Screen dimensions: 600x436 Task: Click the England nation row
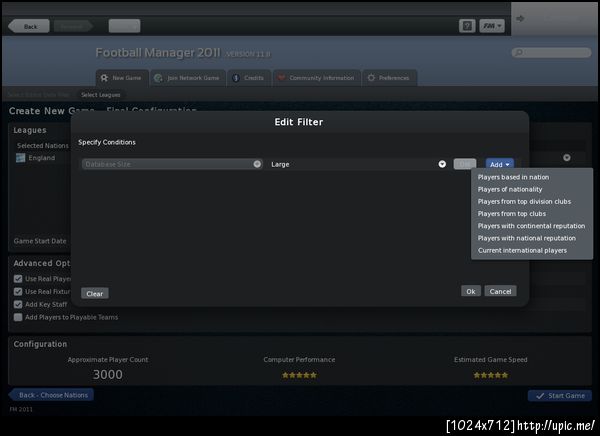pyautogui.click(x=41, y=158)
